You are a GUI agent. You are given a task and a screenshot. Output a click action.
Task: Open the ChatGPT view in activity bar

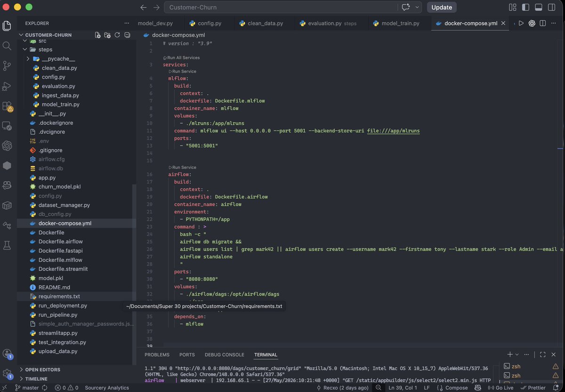7,146
